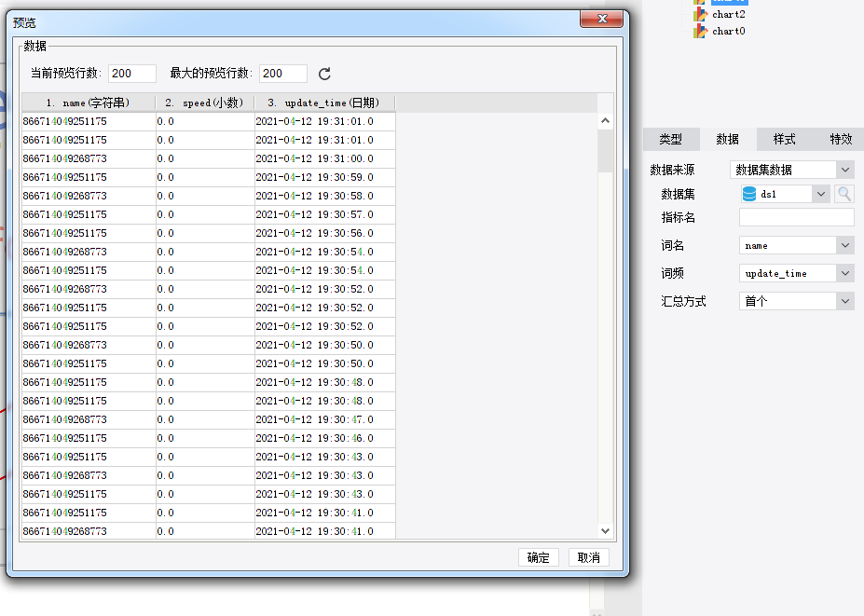Switch to the 数据 tab
This screenshot has width=864, height=616.
pos(727,140)
